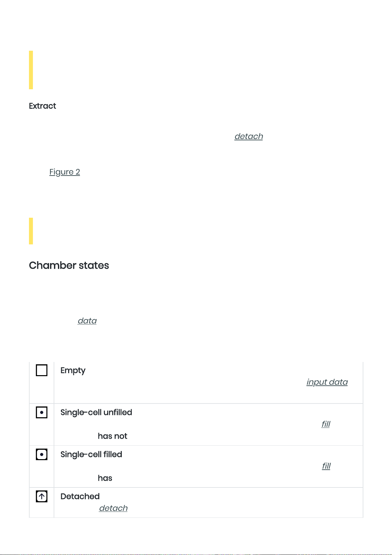Image resolution: width=392 pixels, height=555 pixels.
Task: Click the Detached state label
Action: point(80,496)
